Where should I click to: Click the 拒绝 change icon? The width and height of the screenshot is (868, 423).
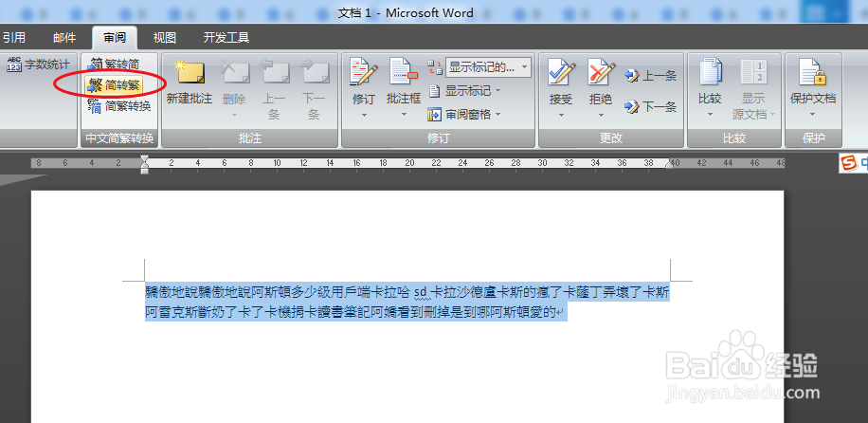pos(601,72)
